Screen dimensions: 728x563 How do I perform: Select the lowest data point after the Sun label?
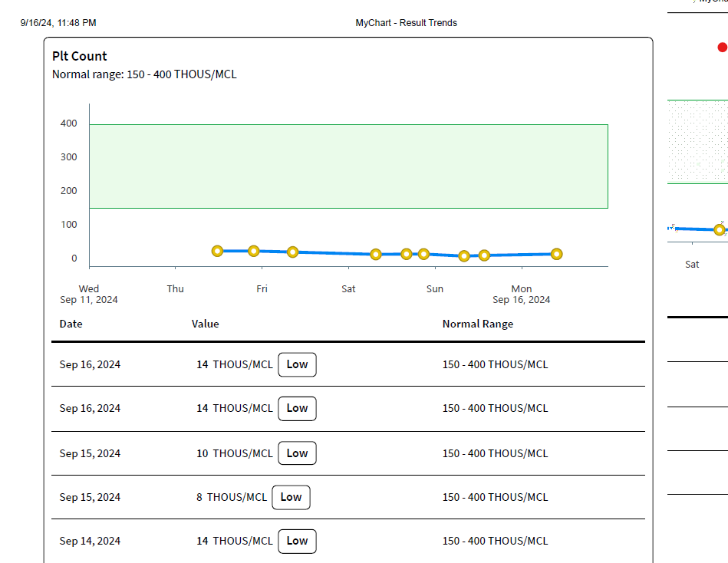464,256
